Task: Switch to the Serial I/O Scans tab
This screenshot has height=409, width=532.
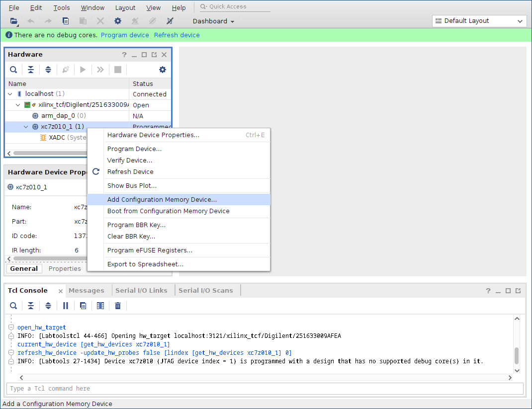Action: pos(206,291)
